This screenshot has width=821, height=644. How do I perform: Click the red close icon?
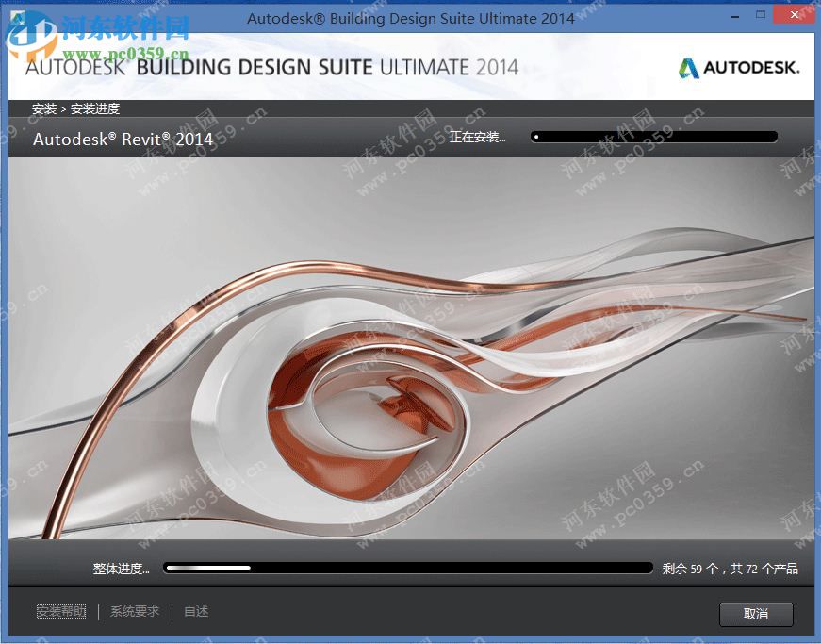795,14
